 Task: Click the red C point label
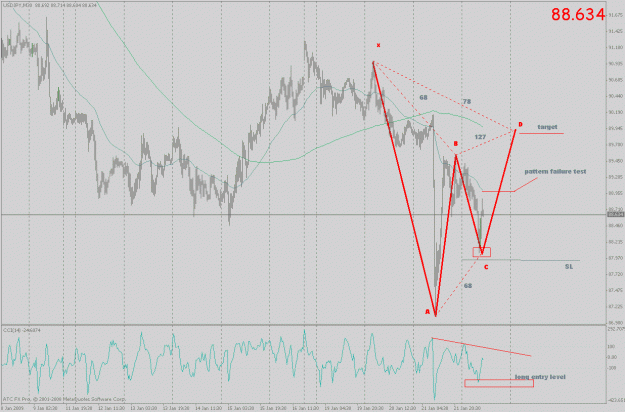click(x=486, y=267)
